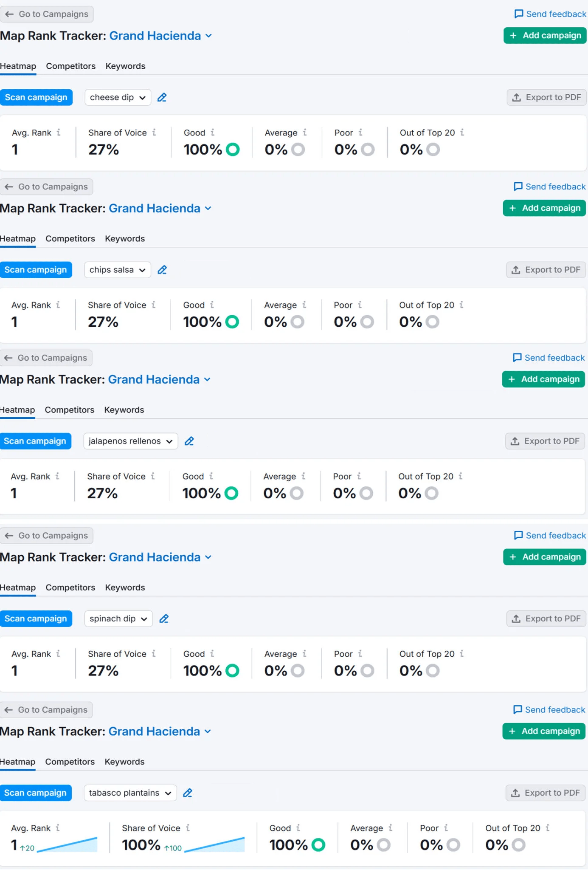Screen dimensions: 588x870
Task: Click Poor info icon in chips salsa panel
Action: (360, 305)
